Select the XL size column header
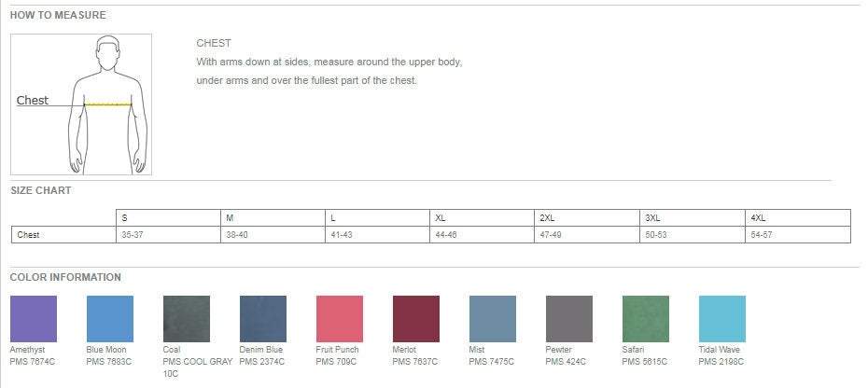The height and width of the screenshot is (388, 868). coord(483,218)
